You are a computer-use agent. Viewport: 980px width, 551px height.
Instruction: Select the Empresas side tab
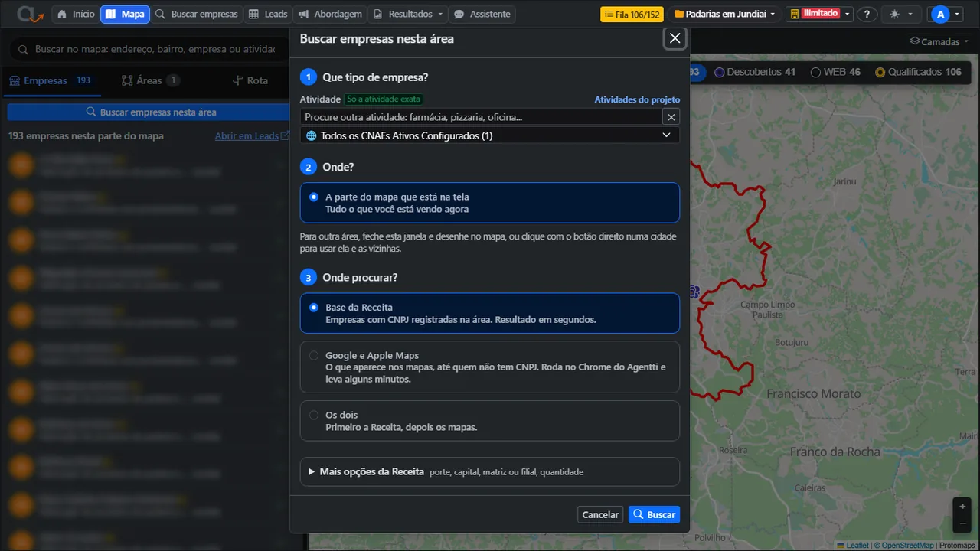(x=51, y=80)
